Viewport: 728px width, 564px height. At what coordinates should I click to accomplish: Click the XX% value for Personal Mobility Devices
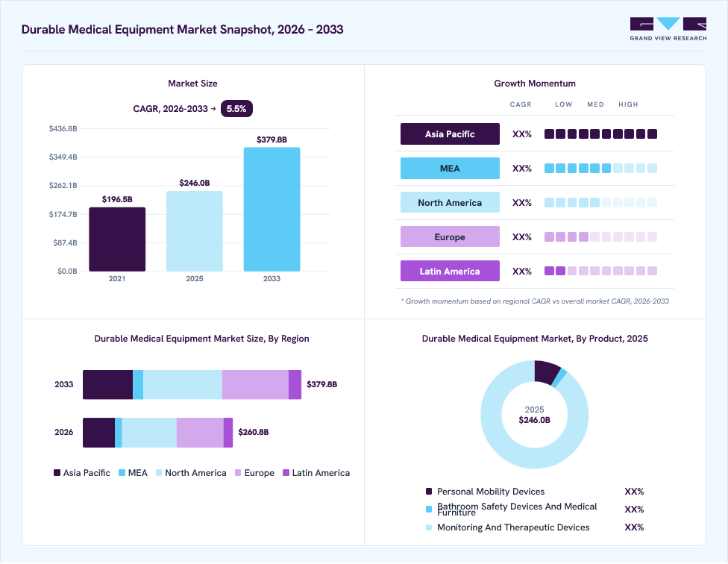(634, 492)
